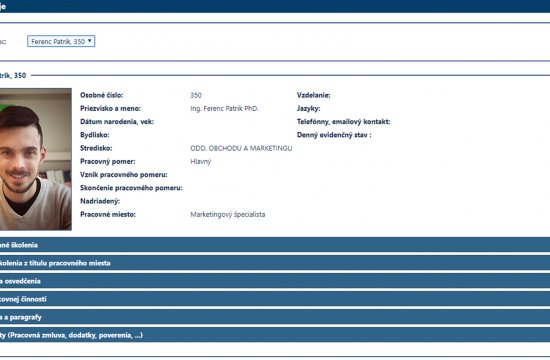Image resolution: width=550 pixels, height=360 pixels.
Task: Open the employee dropdown showing Ferenc Patrik, 350
Action: pyautogui.click(x=61, y=41)
